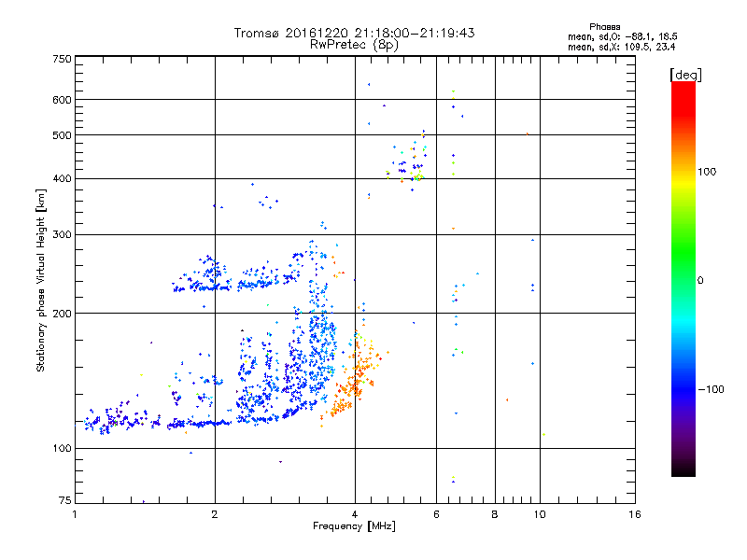747x560 pixels.
Task: Click the y-axis tick label '400'
Action: point(62,178)
